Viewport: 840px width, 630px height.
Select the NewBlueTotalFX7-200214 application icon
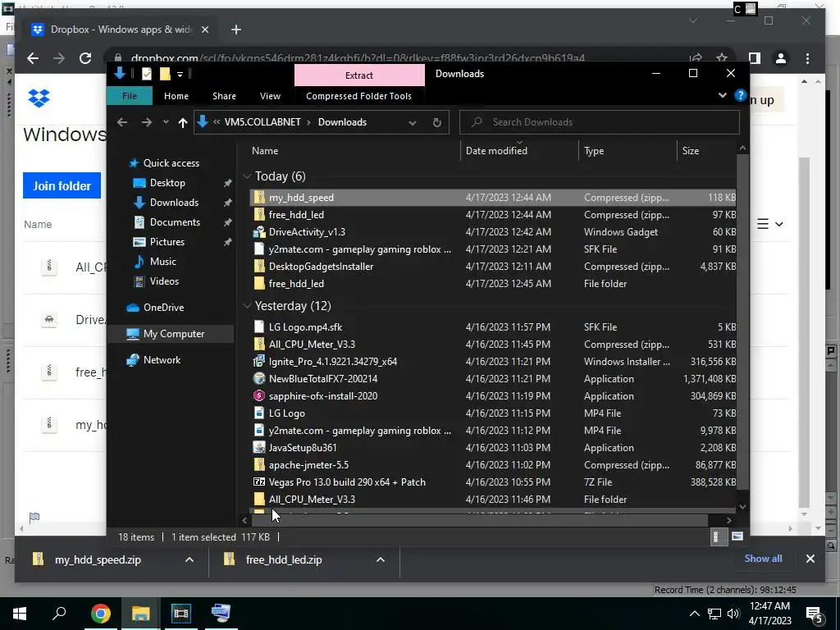pos(259,378)
